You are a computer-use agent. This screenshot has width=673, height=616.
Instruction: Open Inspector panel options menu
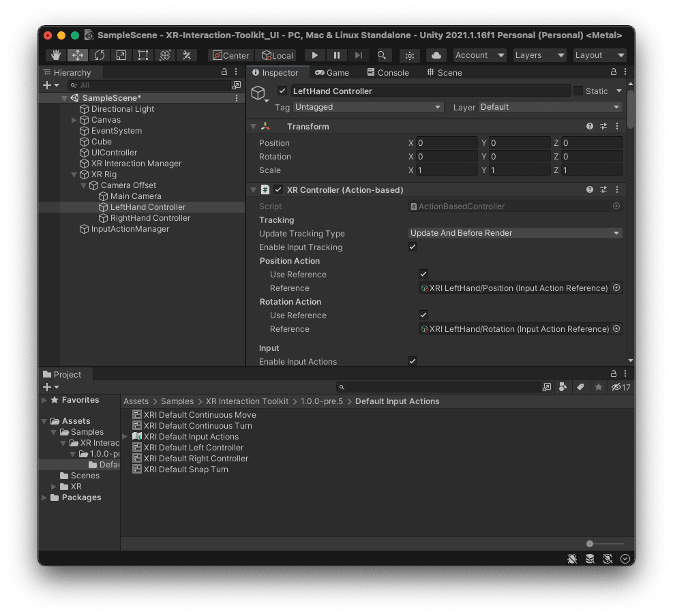pos(625,72)
